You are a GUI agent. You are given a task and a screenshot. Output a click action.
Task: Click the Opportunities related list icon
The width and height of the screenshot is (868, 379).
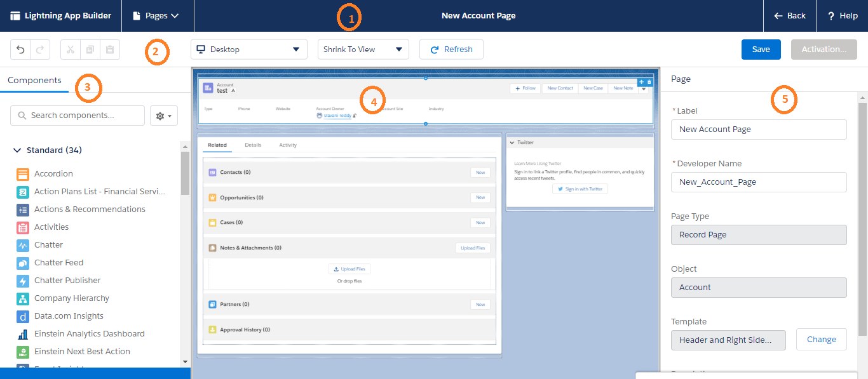pyautogui.click(x=213, y=197)
